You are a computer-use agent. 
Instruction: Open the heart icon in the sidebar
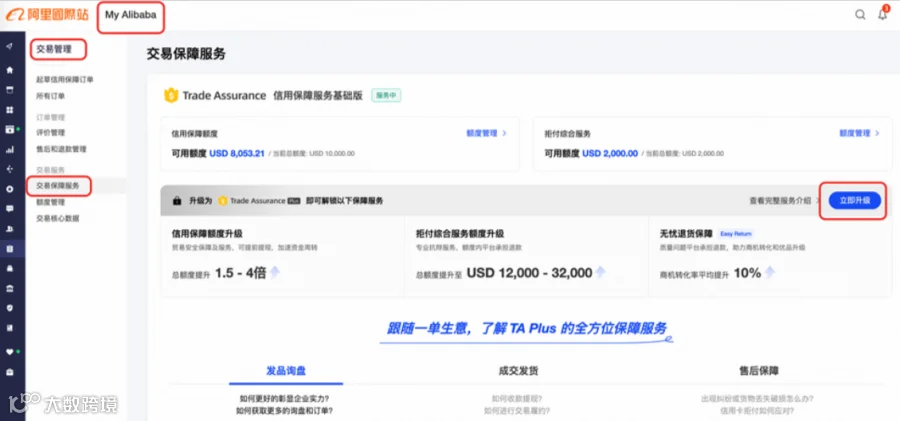(9, 352)
